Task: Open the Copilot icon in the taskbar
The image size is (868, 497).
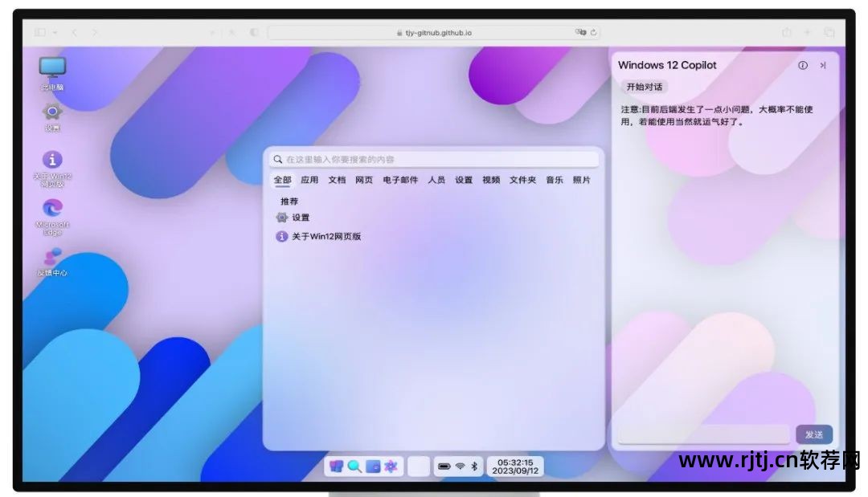Action: point(391,466)
